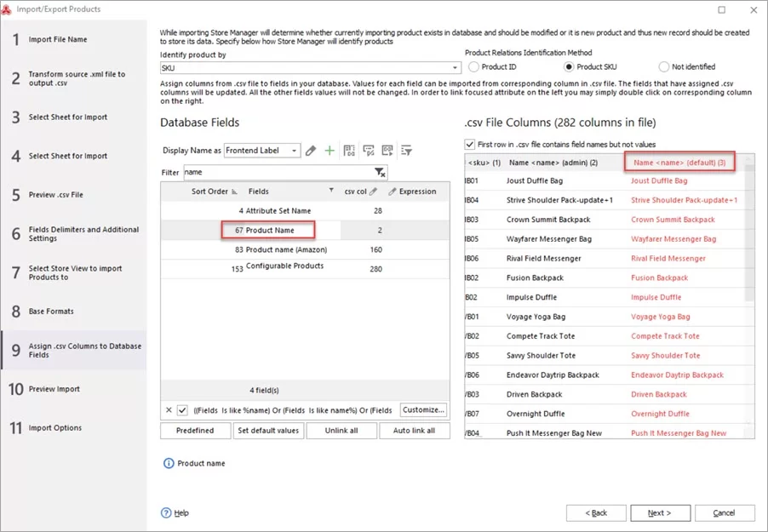Click the list filter icon in the fields toolbar
This screenshot has width=768, height=532.
click(406, 151)
